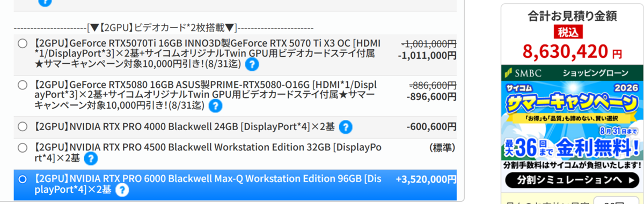
Task: Select the RTX5080 16GB ASUS PRIME radio button
Action: point(23,85)
